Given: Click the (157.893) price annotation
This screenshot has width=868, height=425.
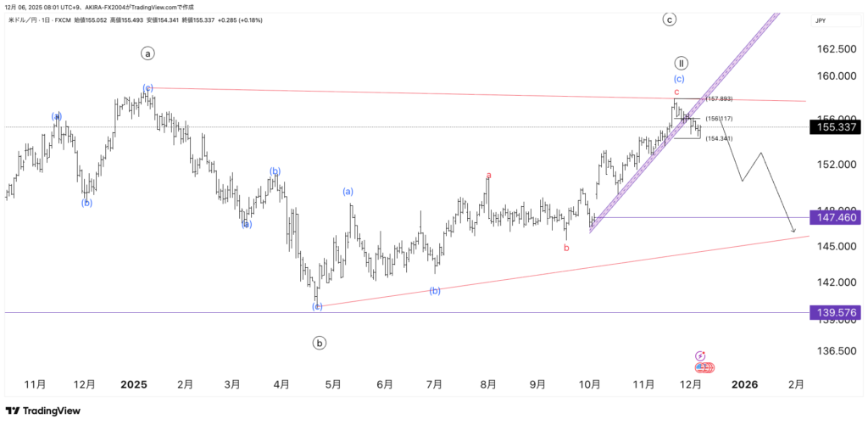Looking at the screenshot, I should click(x=719, y=99).
